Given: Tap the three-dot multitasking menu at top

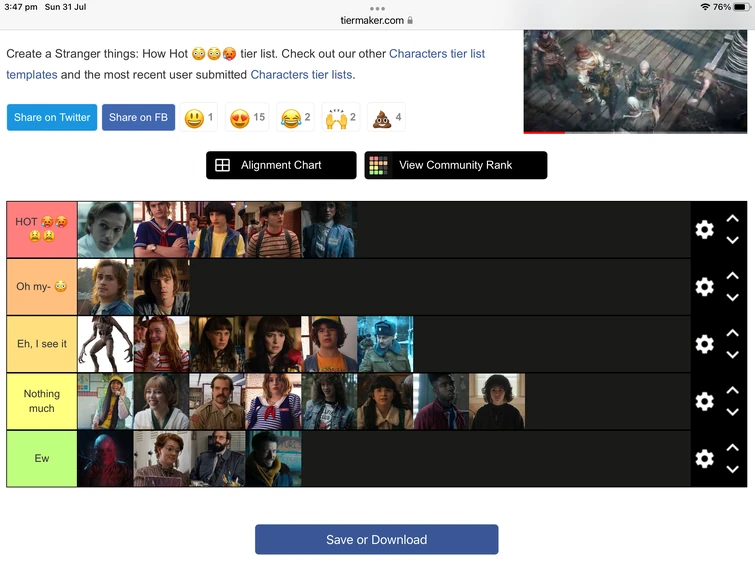Looking at the screenshot, I should coord(377,9).
